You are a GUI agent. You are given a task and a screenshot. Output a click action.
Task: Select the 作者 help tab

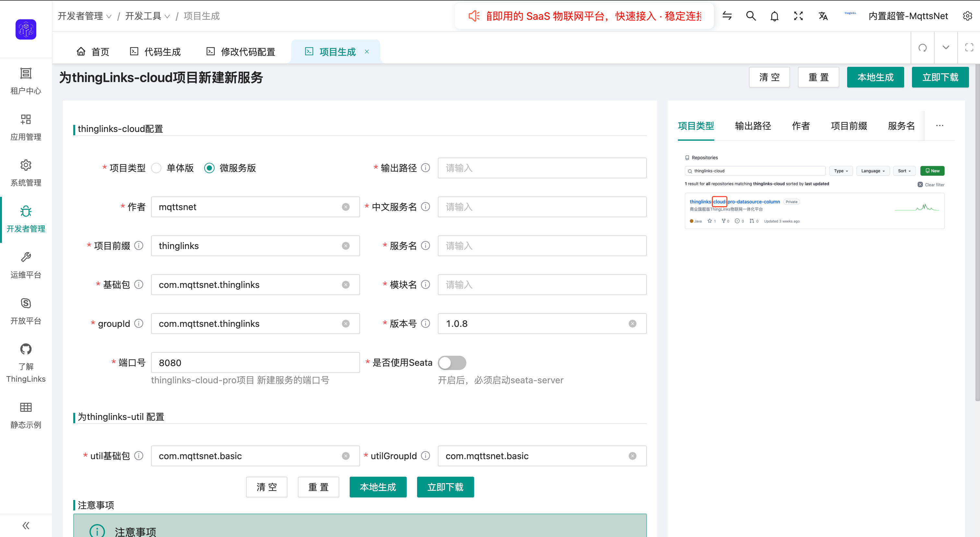tap(801, 126)
